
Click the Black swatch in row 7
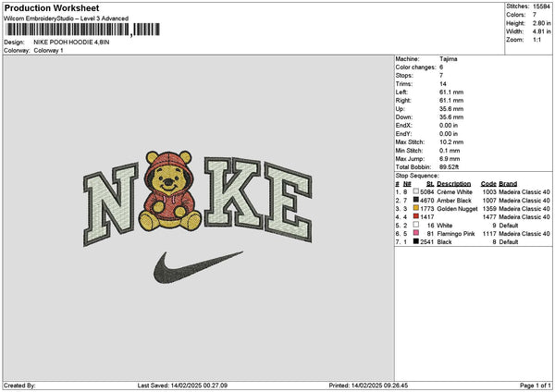pyautogui.click(x=416, y=241)
